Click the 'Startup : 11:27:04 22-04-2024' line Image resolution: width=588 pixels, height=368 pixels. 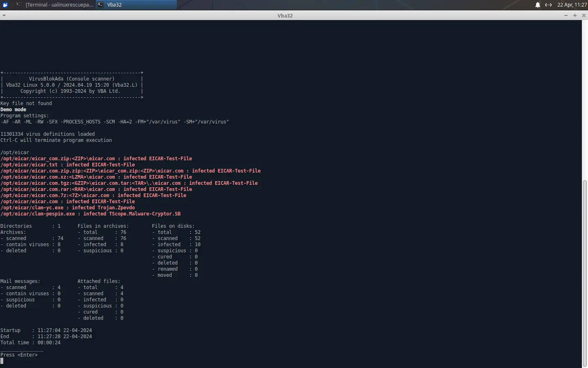tap(46, 330)
